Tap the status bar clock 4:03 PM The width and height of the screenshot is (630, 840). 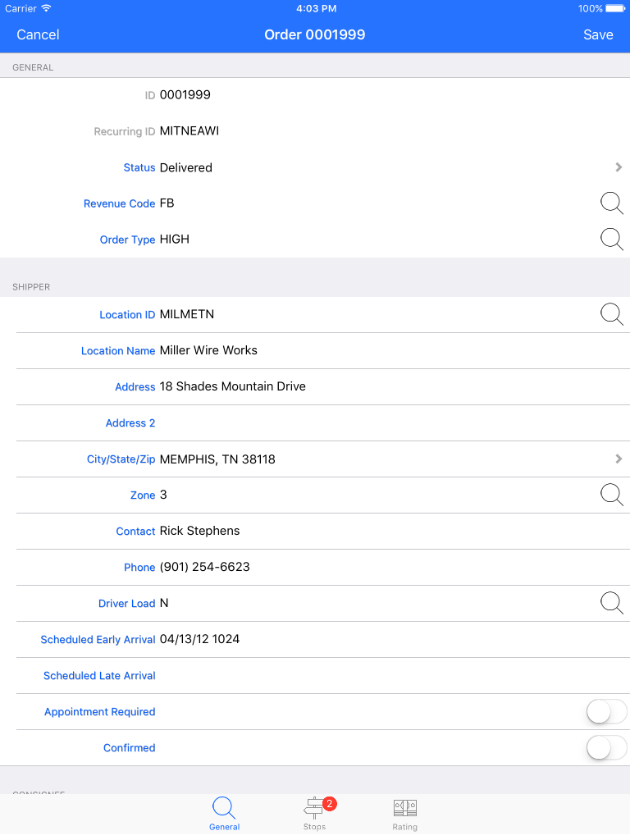pyautogui.click(x=316, y=8)
